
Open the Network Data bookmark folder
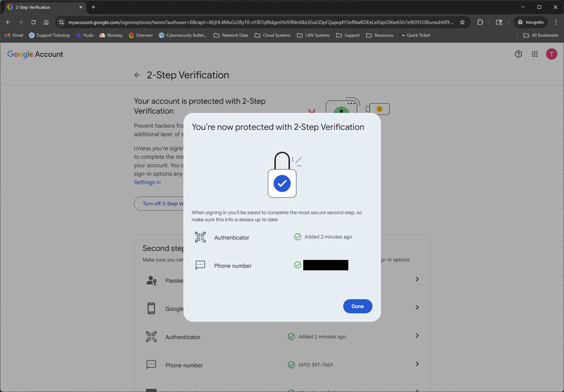pos(231,35)
